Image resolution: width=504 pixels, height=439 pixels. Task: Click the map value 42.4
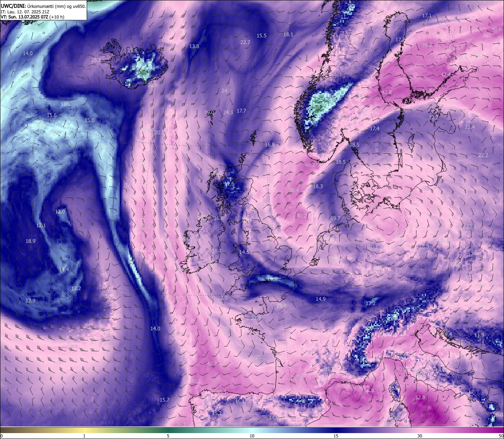446,74
